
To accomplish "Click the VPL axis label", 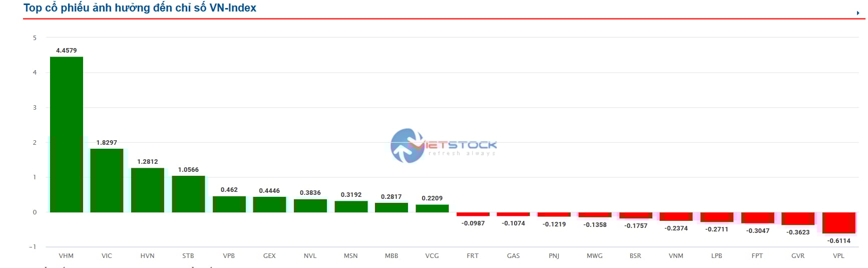I will (838, 256).
